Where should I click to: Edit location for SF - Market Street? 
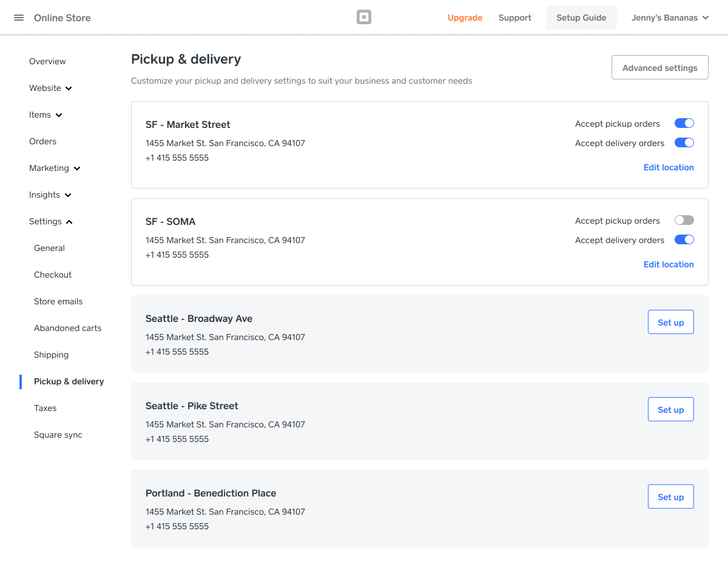tap(669, 167)
